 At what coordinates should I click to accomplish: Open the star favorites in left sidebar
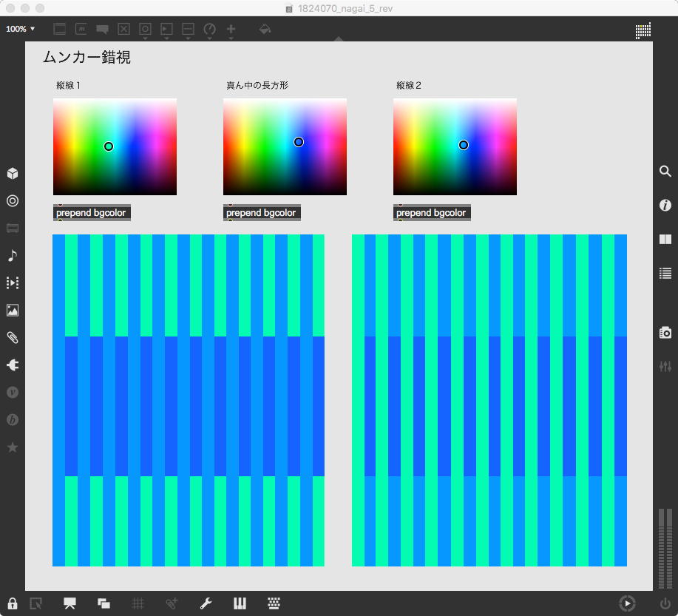13,447
